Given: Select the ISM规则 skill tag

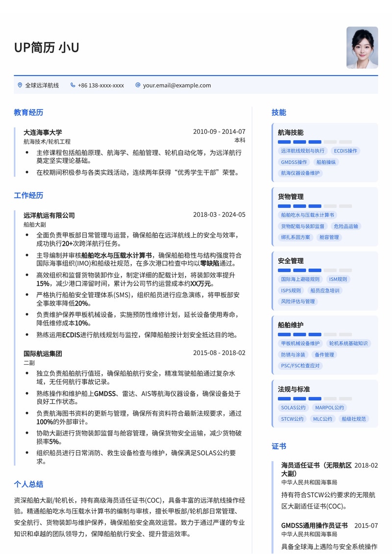Looking at the screenshot, I should tap(339, 279).
